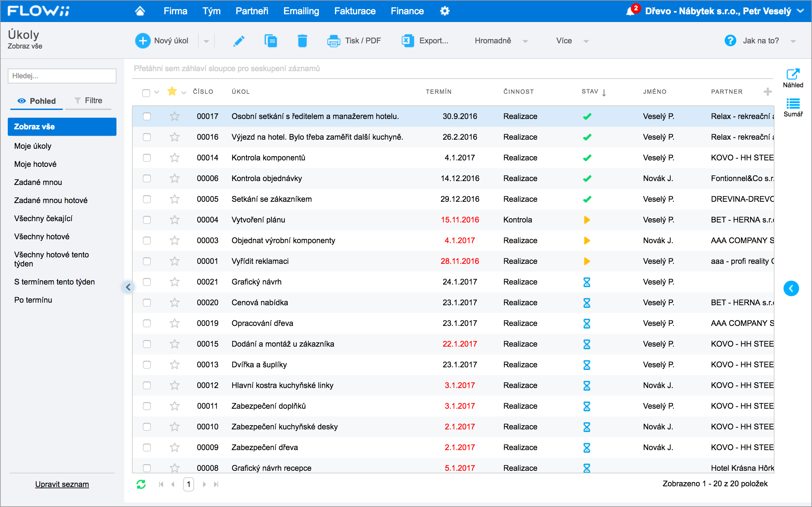Open the Emailing menu
The height and width of the screenshot is (507, 812).
301,11
